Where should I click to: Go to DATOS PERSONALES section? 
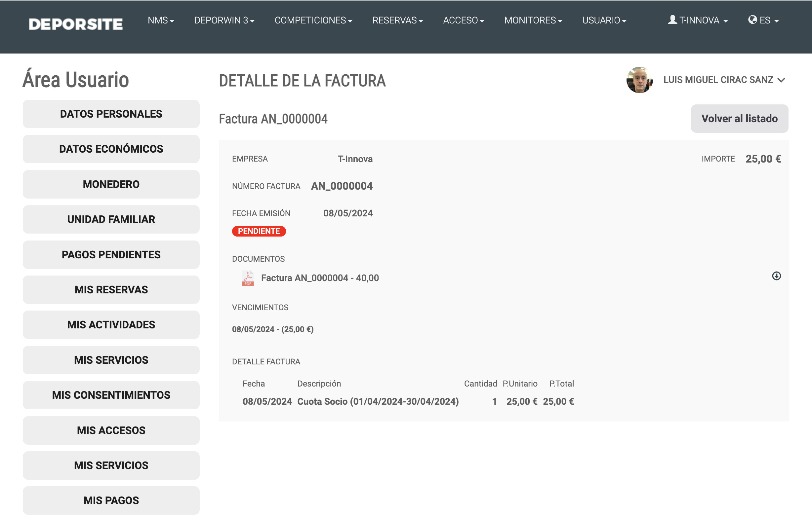point(111,114)
